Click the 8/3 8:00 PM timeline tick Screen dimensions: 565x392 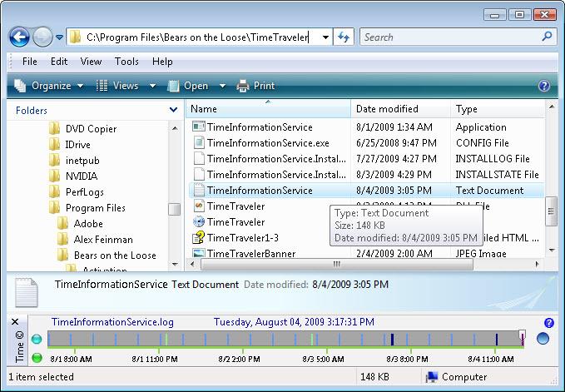[411, 350]
